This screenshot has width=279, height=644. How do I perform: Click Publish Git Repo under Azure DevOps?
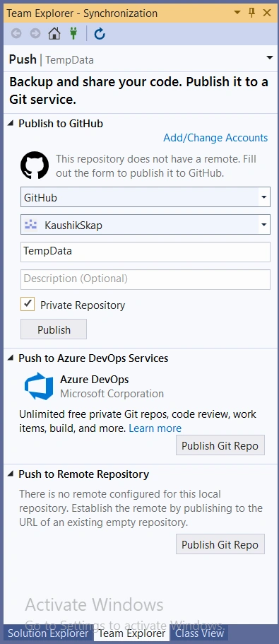[220, 445]
